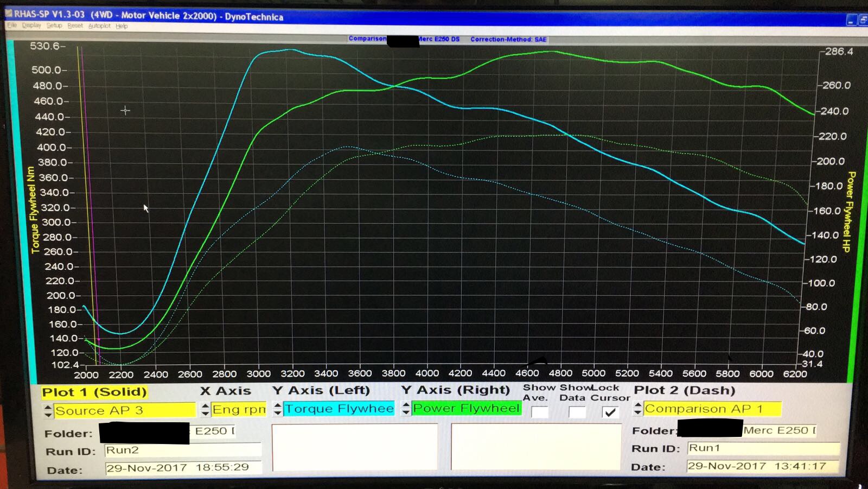Click the 2000 rpm axis label
Viewport: 868px width, 489px height.
tap(87, 375)
